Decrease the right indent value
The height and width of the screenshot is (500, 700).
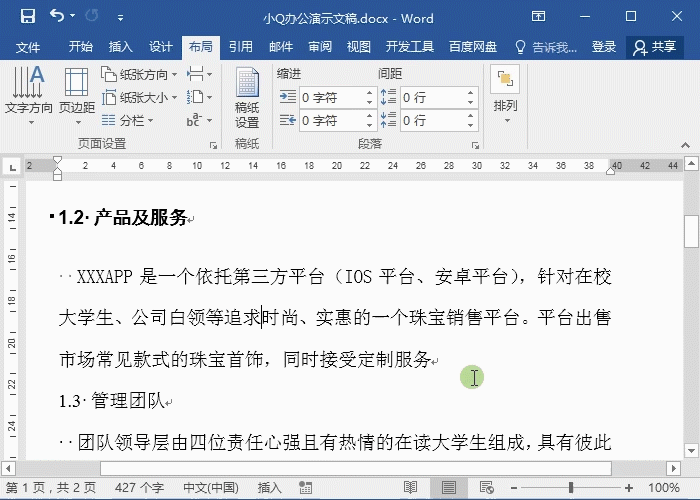[x=369, y=125]
